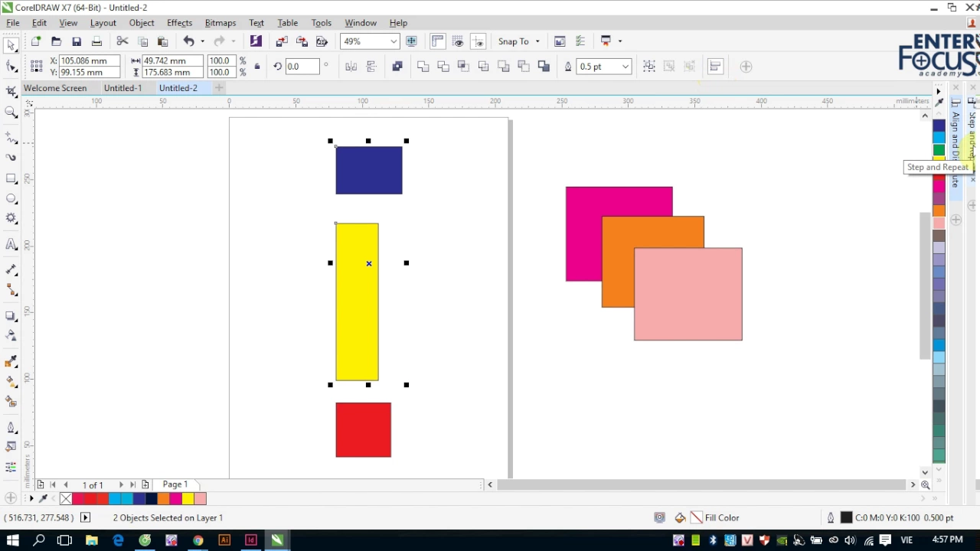Click the Mirror horizontally icon
980x551 pixels.
[351, 67]
